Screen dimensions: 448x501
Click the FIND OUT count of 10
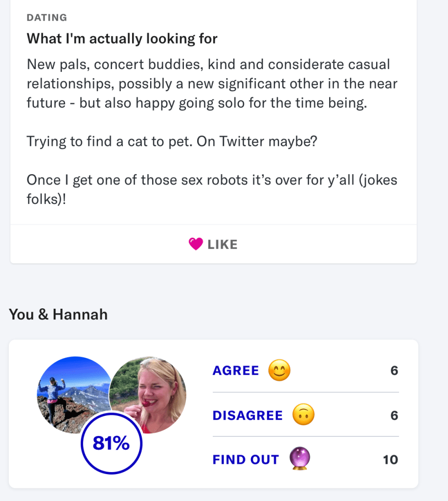391,460
